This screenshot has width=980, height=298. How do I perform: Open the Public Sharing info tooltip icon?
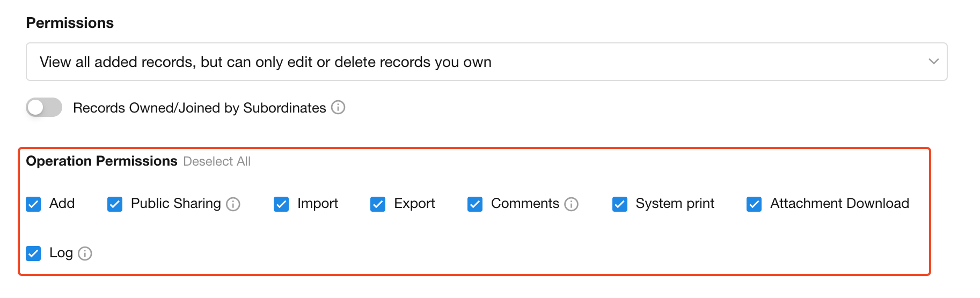(233, 204)
